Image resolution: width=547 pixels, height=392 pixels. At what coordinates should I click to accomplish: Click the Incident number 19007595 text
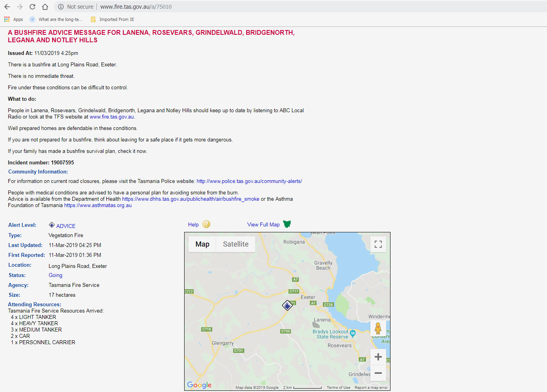tap(41, 163)
